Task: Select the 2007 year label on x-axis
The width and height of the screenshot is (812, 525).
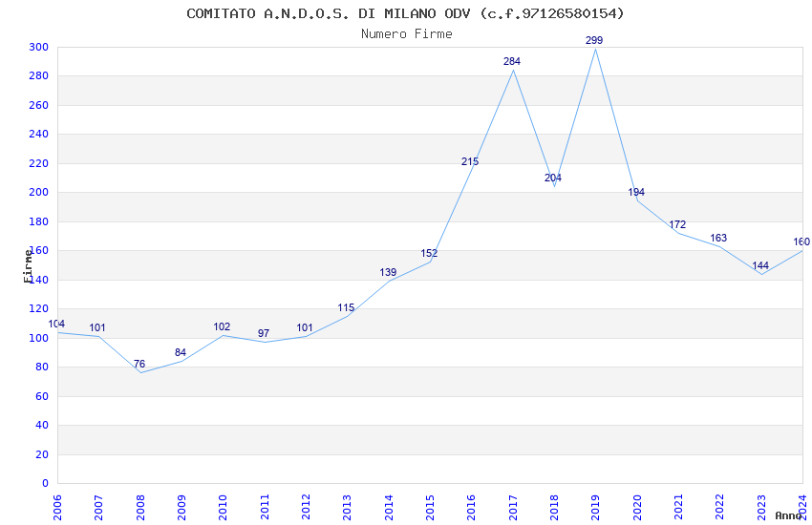Action: (99, 508)
